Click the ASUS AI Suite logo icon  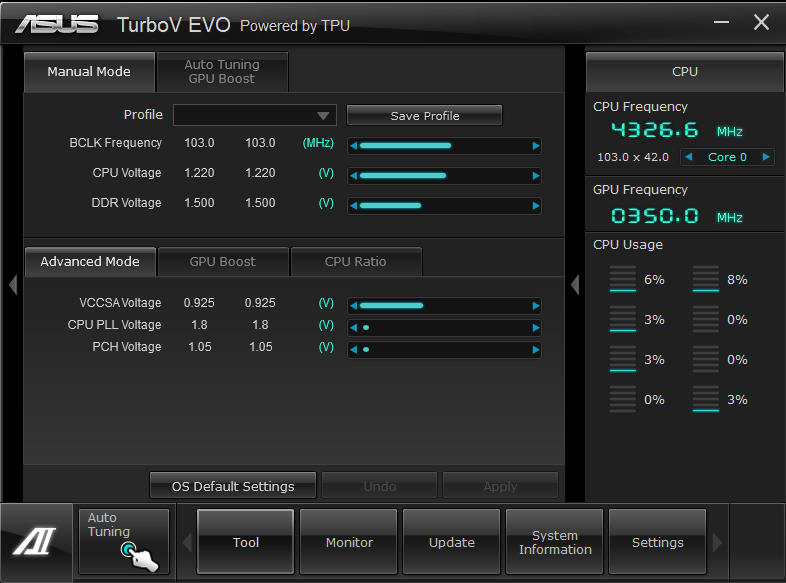coord(35,542)
